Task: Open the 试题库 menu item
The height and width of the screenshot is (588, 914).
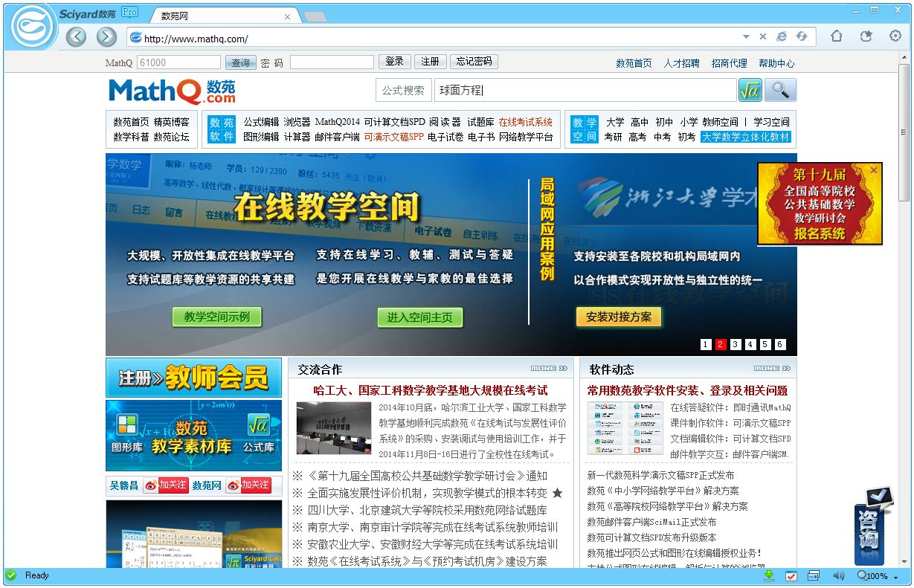Action: [x=480, y=122]
